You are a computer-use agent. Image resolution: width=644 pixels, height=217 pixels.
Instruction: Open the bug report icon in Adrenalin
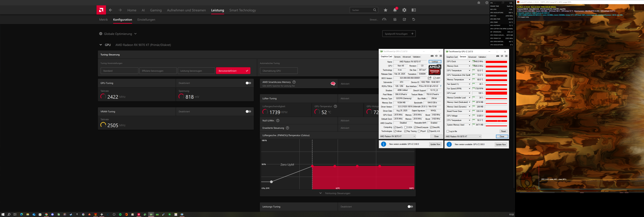(x=479, y=3)
